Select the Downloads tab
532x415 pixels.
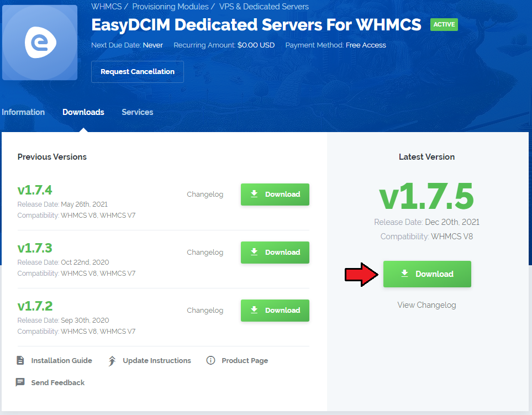[x=83, y=112]
